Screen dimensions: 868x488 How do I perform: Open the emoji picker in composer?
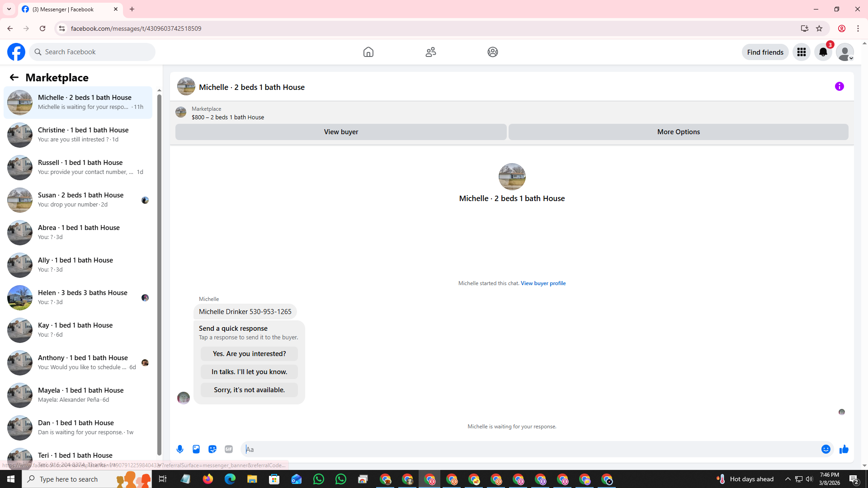pyautogui.click(x=826, y=449)
